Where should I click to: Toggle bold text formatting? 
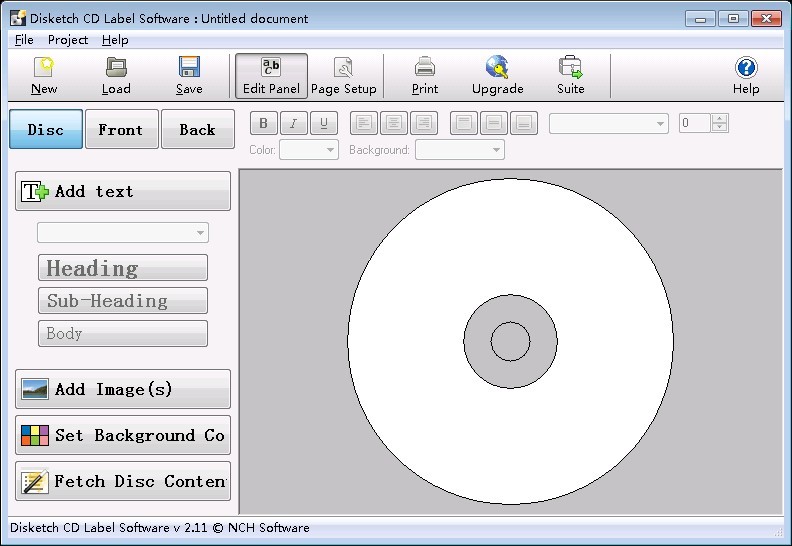click(264, 124)
